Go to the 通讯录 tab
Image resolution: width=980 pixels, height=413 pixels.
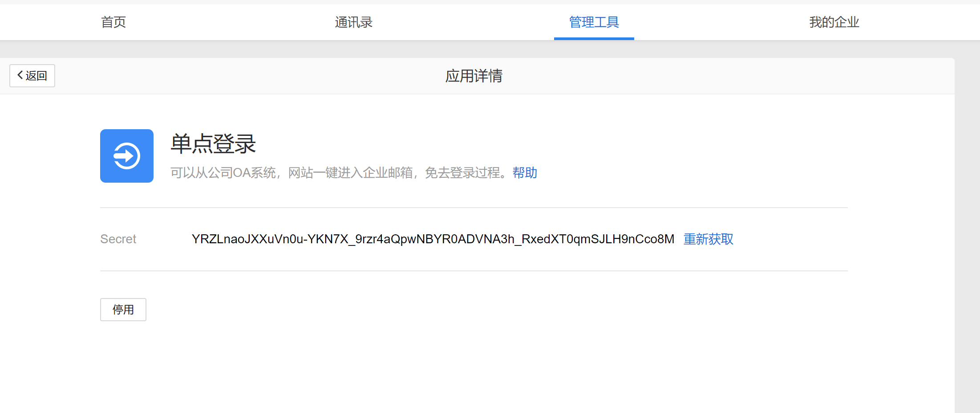[x=353, y=22]
